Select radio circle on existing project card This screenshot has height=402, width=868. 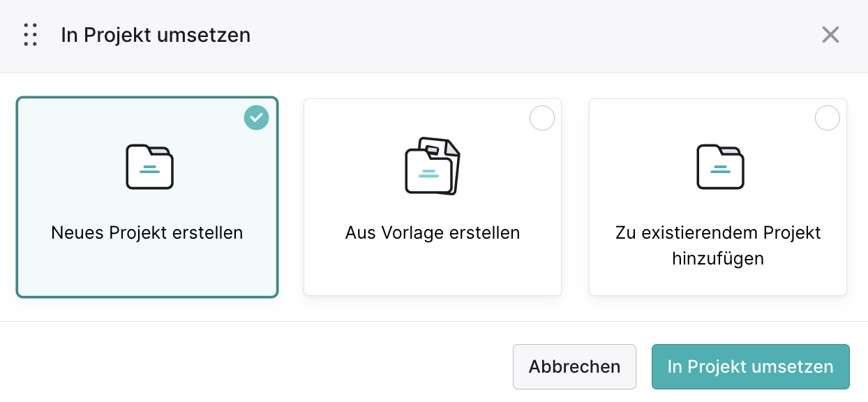828,118
